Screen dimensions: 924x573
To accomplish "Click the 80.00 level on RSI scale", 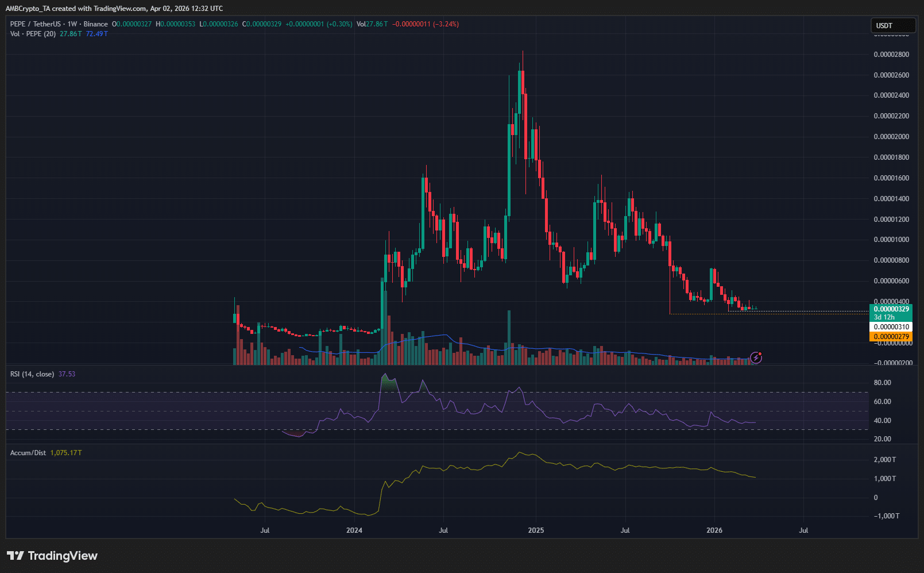I will (x=882, y=383).
